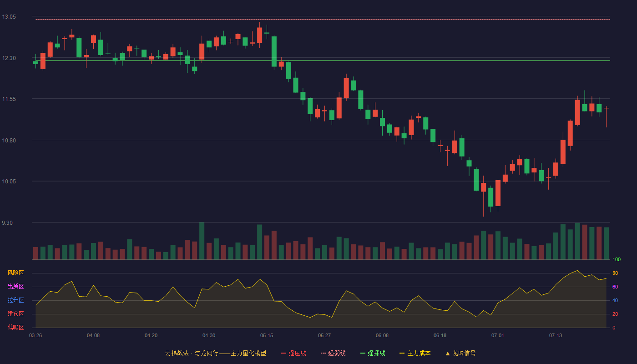Click the tallest volume bar near 04-30
Screen dimensions: 637x364
[x=202, y=241]
